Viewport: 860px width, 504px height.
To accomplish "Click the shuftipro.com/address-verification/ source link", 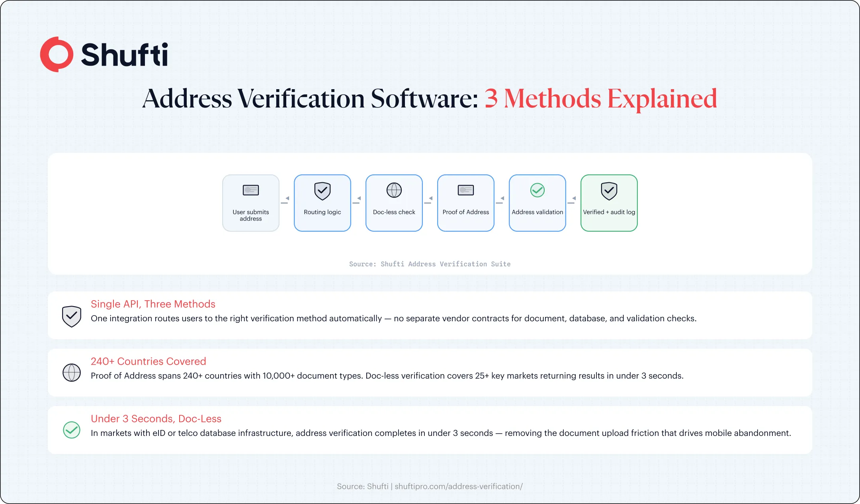I will tap(459, 486).
